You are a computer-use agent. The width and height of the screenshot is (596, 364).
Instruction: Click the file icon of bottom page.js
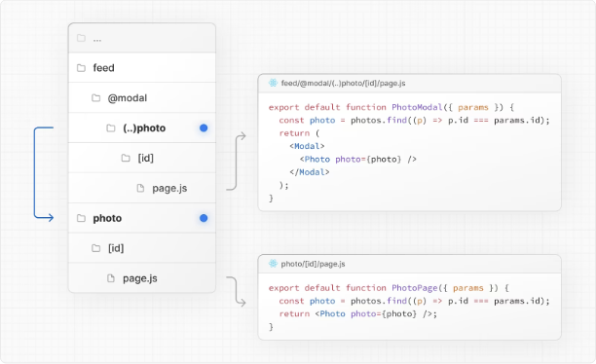pos(111,278)
